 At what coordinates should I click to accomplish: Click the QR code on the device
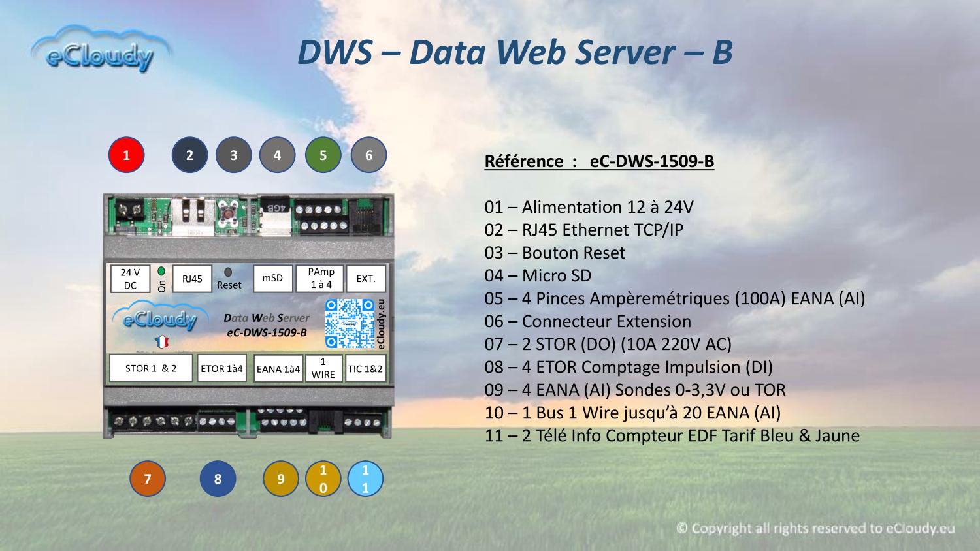pos(350,323)
